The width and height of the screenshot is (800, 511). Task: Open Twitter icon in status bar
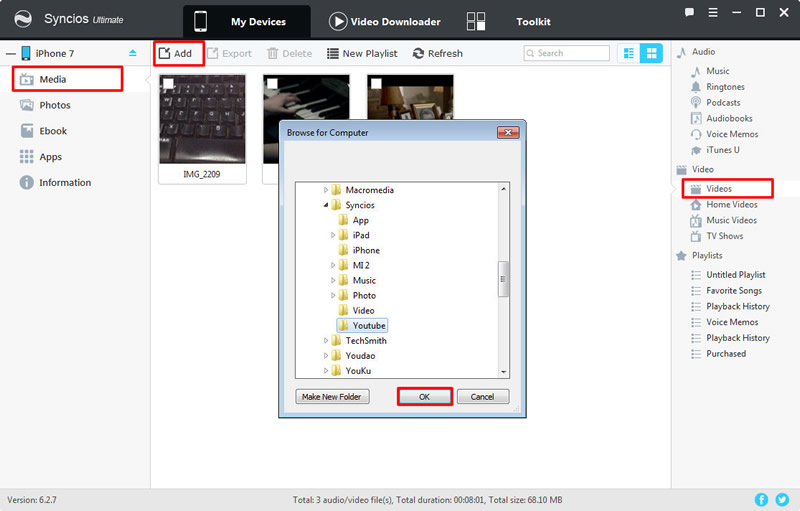(x=782, y=499)
